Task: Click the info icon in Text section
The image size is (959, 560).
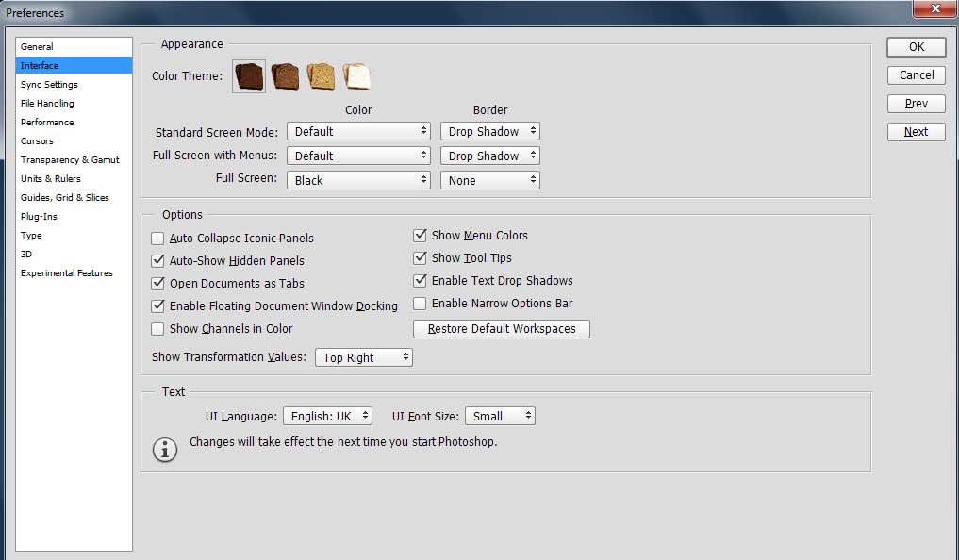Action: tap(164, 450)
